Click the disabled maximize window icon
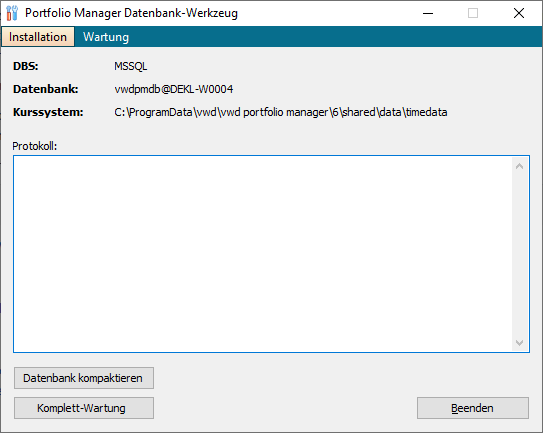This screenshot has height=433, width=543. click(473, 13)
